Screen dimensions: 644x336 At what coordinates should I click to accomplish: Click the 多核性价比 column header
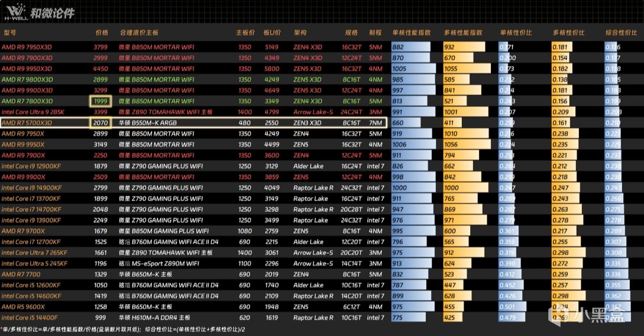click(x=568, y=33)
